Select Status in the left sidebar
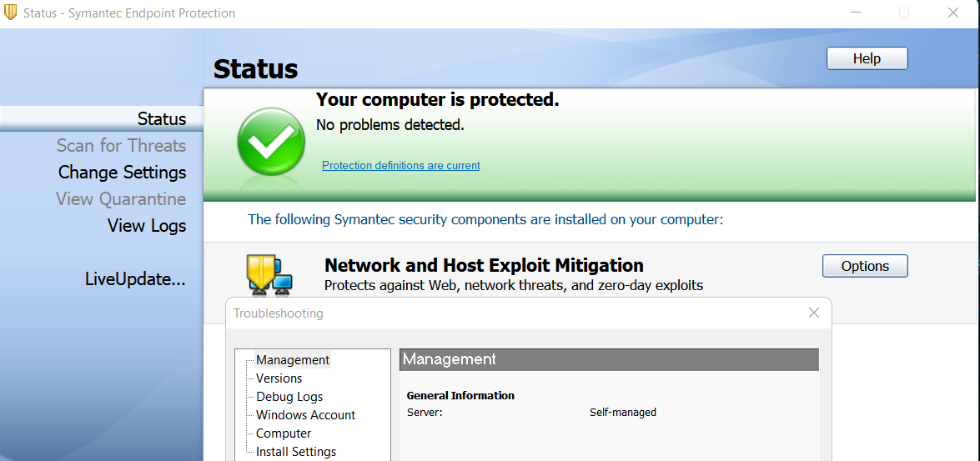Image resolution: width=980 pixels, height=461 pixels. point(162,118)
